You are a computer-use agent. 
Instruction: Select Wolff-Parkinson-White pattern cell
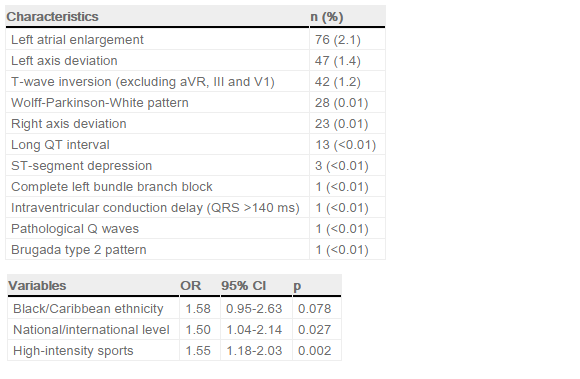(x=157, y=103)
